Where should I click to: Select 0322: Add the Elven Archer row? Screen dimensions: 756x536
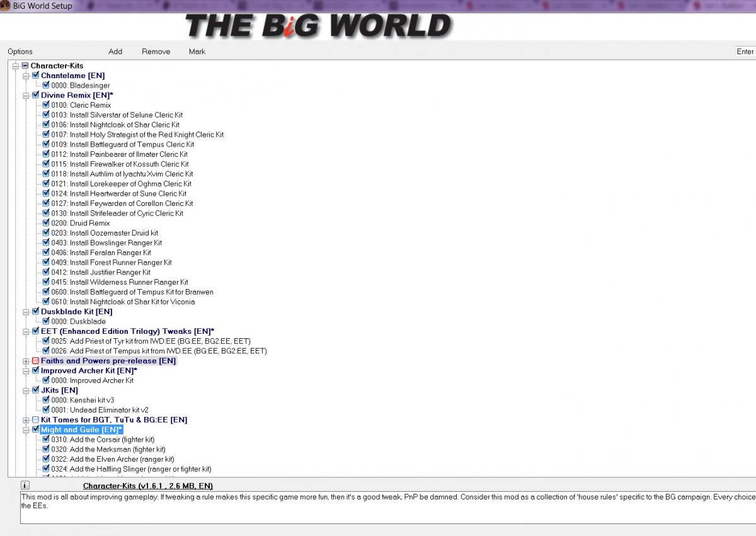[x=113, y=459]
